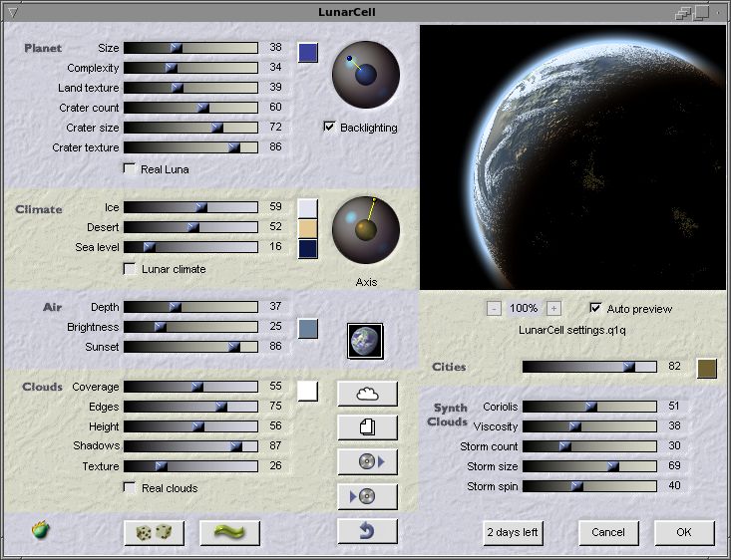This screenshot has height=560, width=731.
Task: Click the Viscosity slider
Action: tap(589, 426)
